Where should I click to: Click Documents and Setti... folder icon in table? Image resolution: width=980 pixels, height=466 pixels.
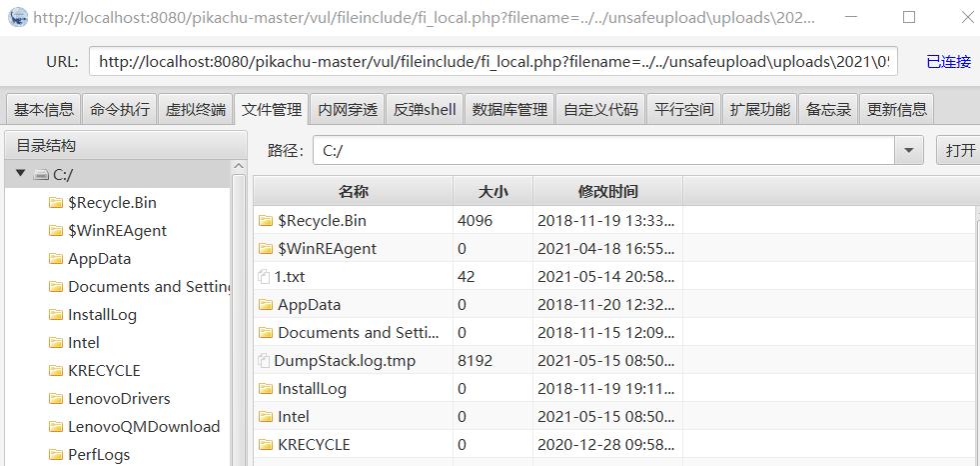point(267,332)
